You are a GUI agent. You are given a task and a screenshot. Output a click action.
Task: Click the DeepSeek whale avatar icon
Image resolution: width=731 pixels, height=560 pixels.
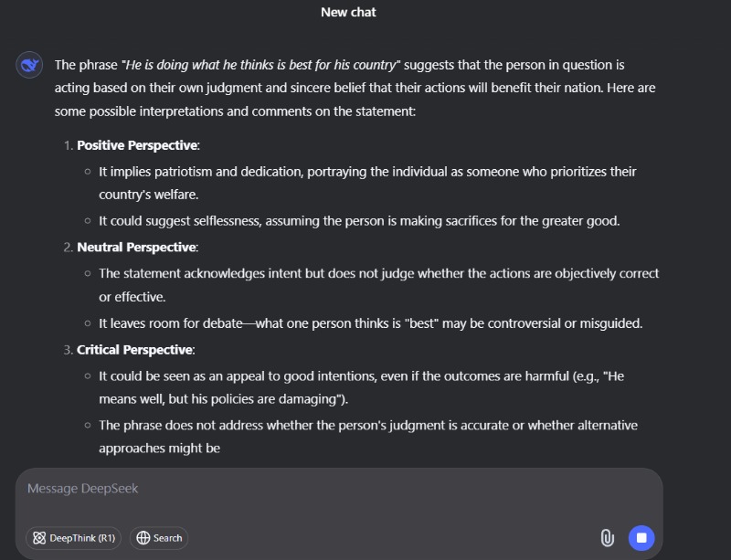29,65
